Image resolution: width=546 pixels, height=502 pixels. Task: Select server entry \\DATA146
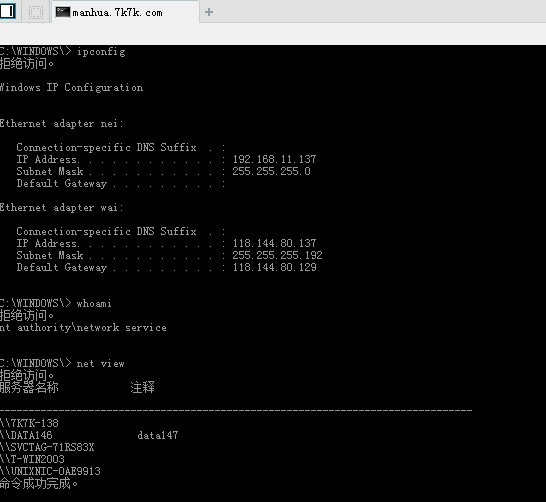point(26,435)
